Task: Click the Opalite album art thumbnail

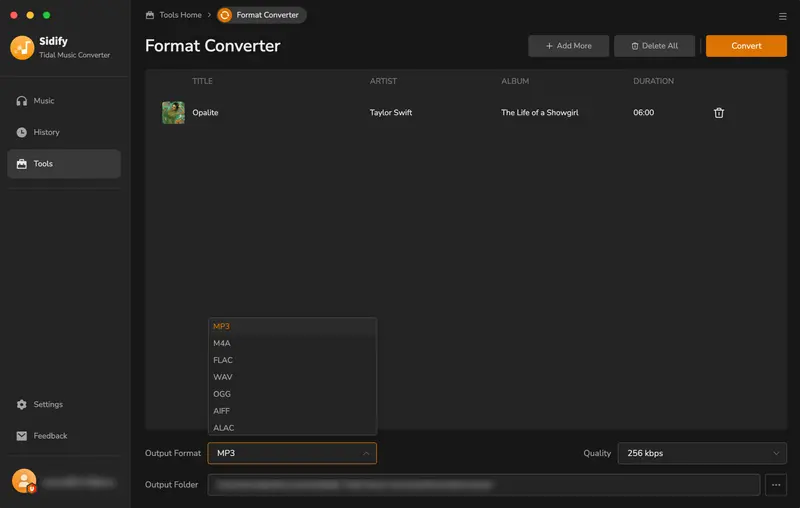Action: [x=173, y=113]
